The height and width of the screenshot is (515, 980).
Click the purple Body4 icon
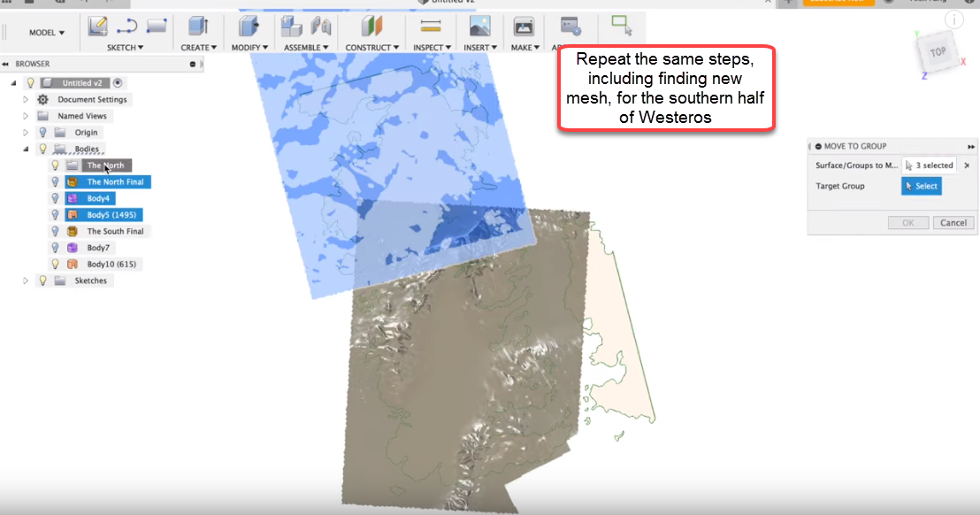(73, 198)
